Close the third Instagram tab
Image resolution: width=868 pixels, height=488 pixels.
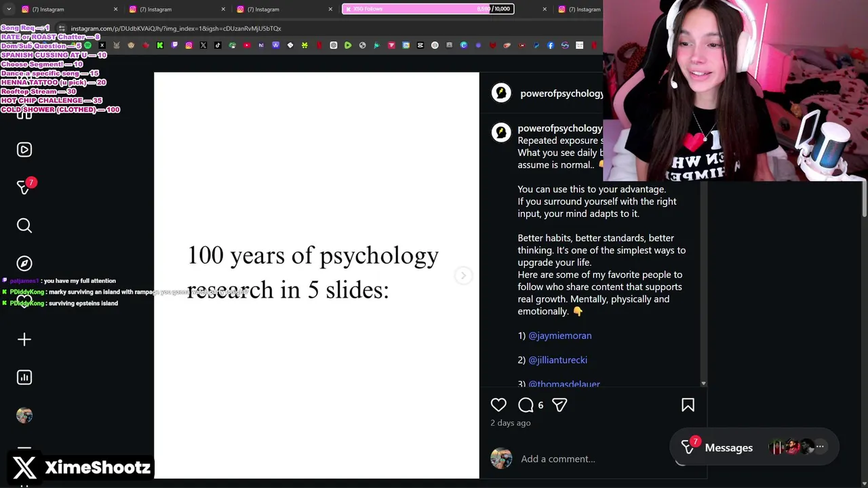pyautogui.click(x=330, y=9)
